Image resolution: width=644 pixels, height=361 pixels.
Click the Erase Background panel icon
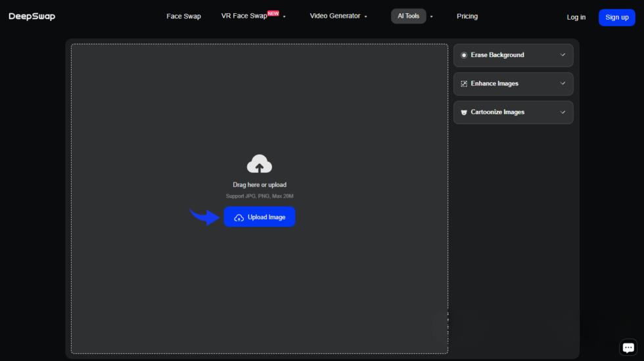464,55
